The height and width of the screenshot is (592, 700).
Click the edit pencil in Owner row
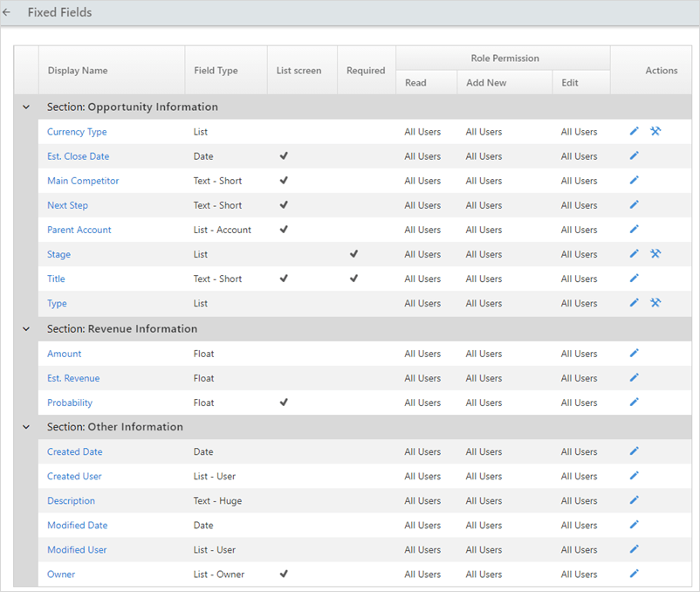click(x=634, y=575)
